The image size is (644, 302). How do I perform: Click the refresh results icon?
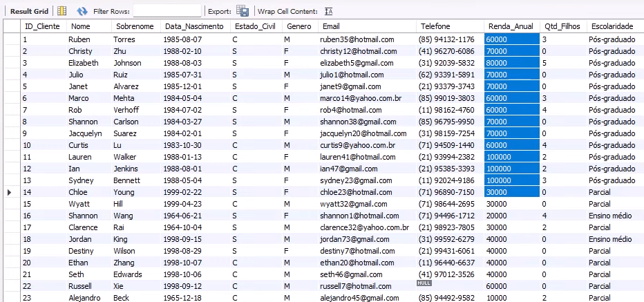(x=82, y=11)
